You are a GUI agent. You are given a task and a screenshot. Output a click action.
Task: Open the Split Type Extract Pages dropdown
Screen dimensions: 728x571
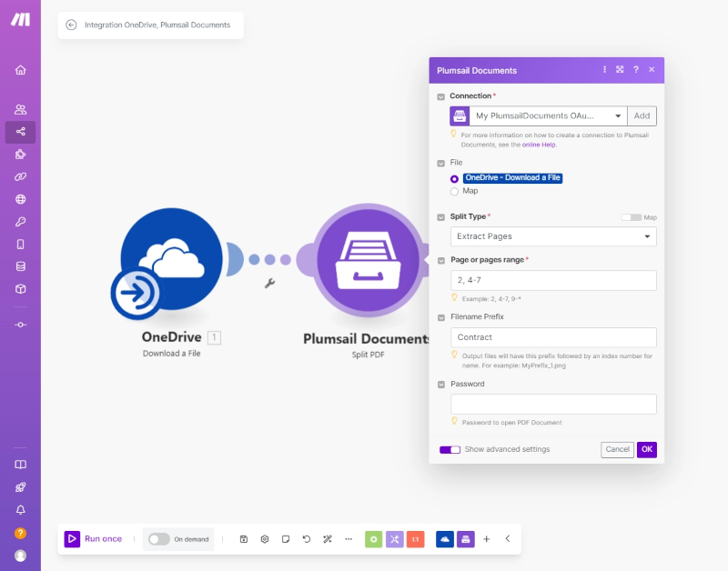[553, 236]
